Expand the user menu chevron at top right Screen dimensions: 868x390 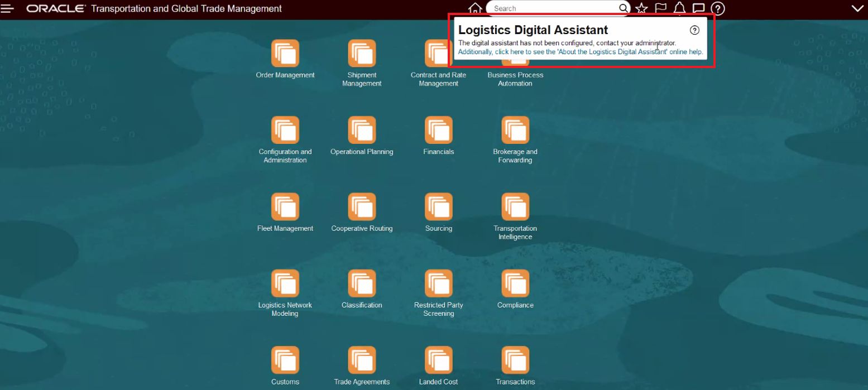857,8
